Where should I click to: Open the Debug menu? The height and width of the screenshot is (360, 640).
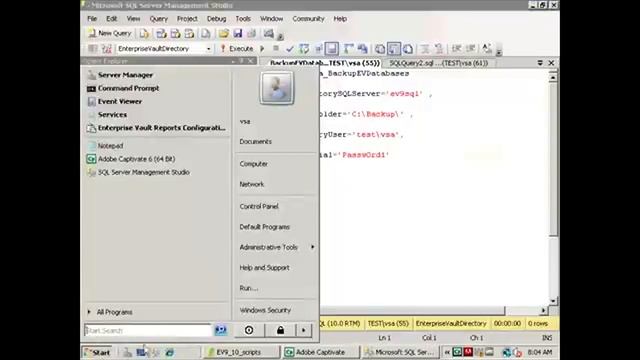click(216, 19)
